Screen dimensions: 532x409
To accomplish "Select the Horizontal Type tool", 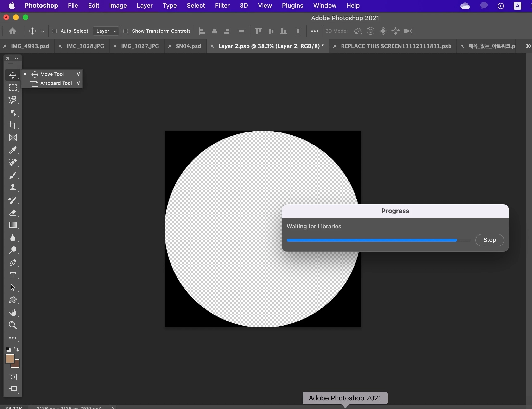I will click(13, 275).
